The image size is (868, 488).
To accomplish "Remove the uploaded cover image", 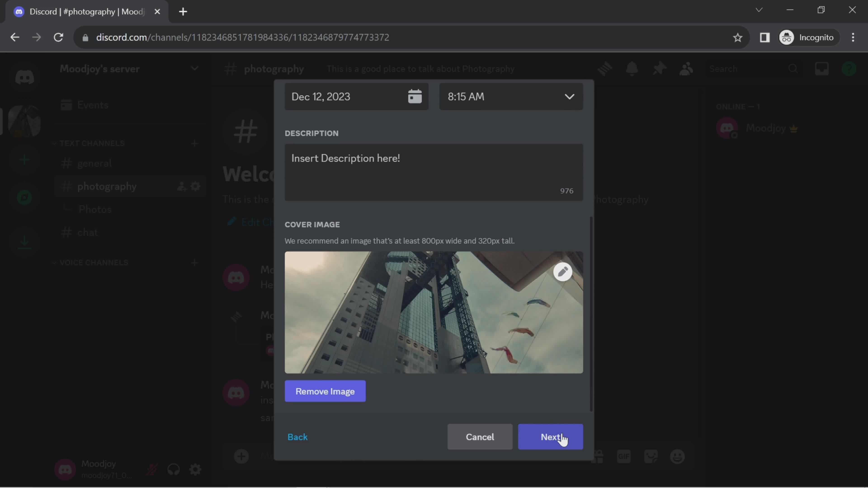I will click(325, 391).
